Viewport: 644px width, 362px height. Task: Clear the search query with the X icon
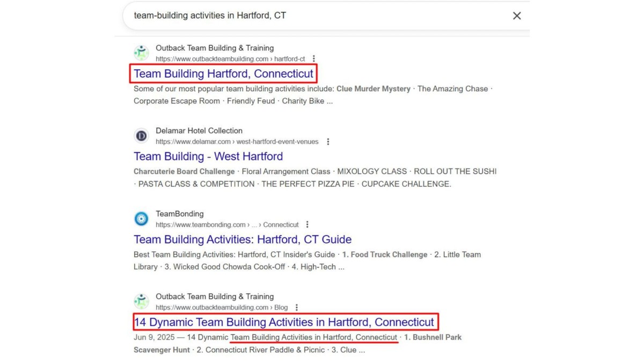[x=516, y=16]
